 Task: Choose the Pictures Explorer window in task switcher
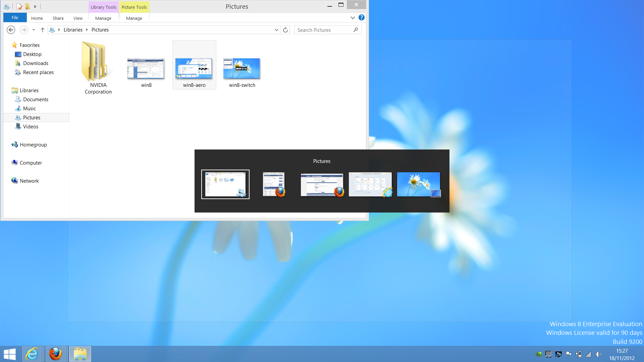[225, 184]
